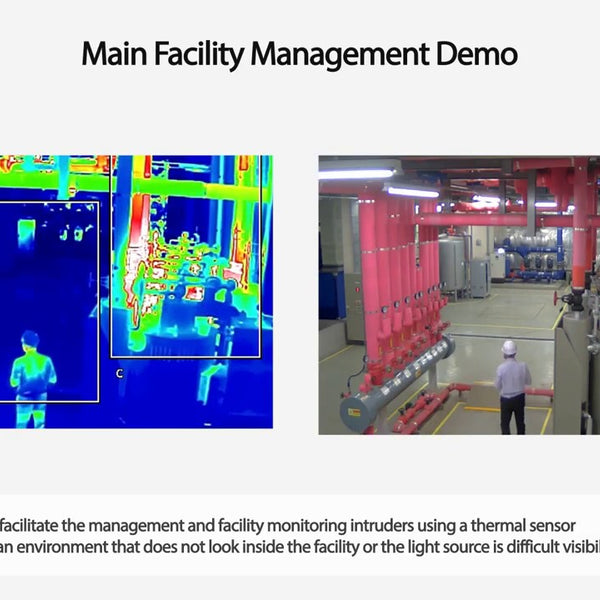Viewport: 600px width, 600px height.
Task: Select the thermal figure of the person
Action: point(31,377)
